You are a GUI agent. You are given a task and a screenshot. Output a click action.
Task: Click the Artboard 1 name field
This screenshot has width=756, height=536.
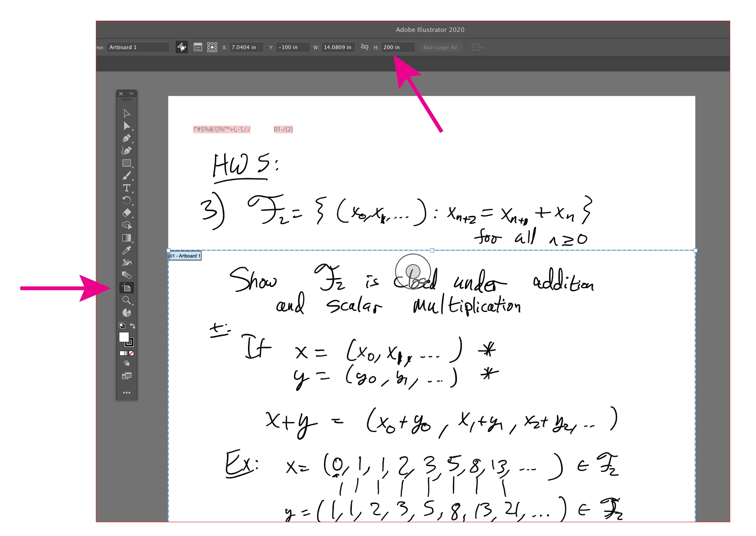pos(138,47)
